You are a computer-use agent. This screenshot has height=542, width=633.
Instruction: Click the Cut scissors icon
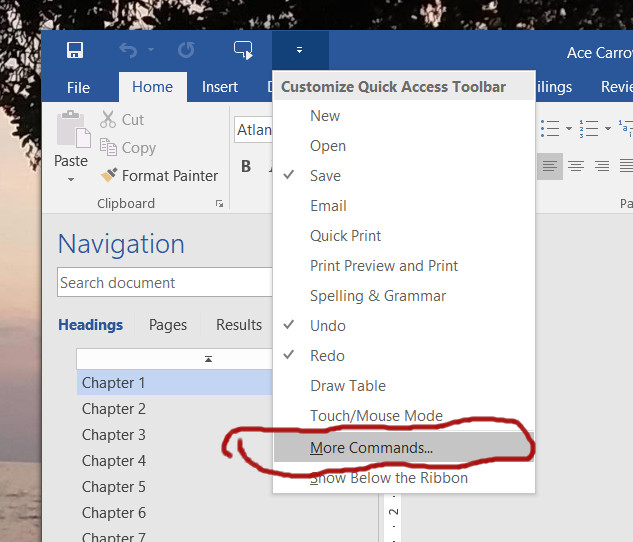tap(108, 120)
